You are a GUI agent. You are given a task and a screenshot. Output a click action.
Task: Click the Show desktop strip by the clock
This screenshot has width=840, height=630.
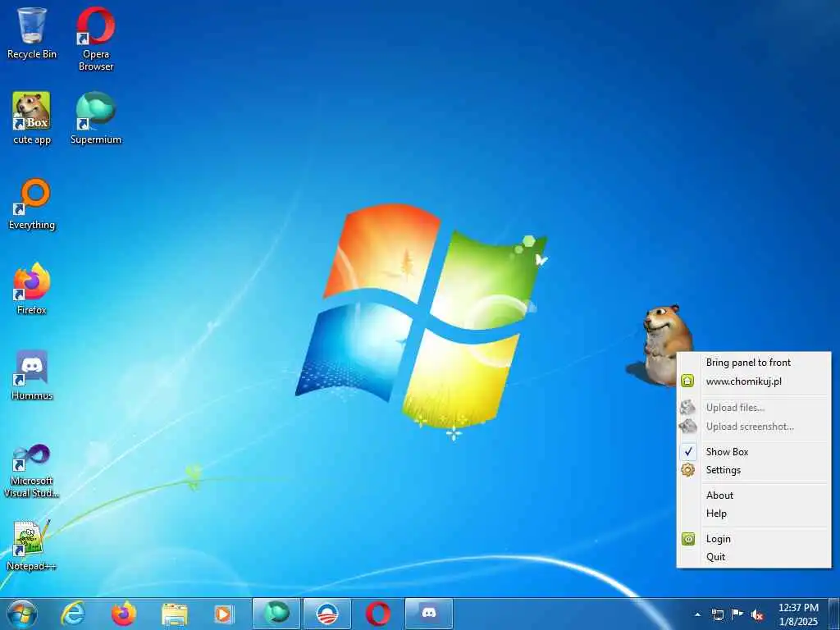coord(834,614)
